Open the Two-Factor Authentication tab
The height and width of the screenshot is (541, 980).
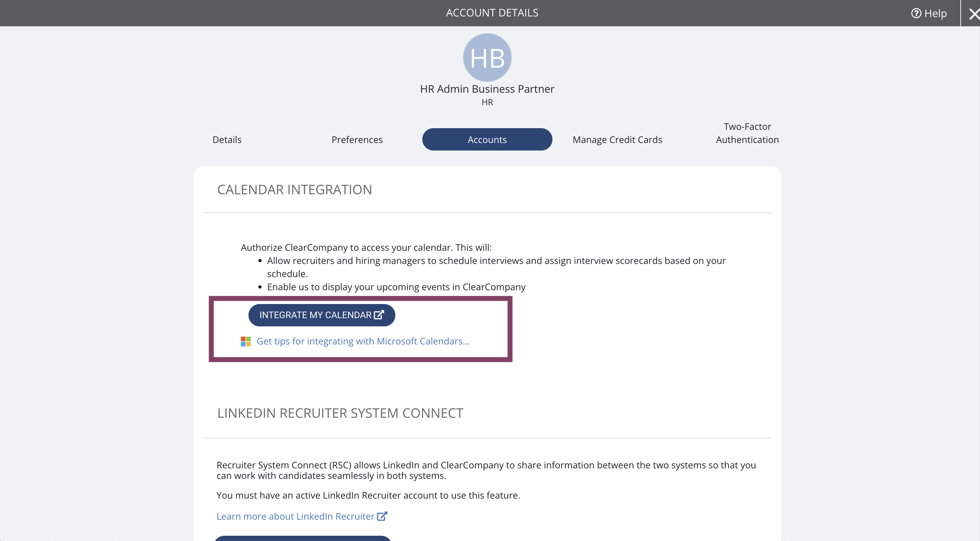coord(747,133)
